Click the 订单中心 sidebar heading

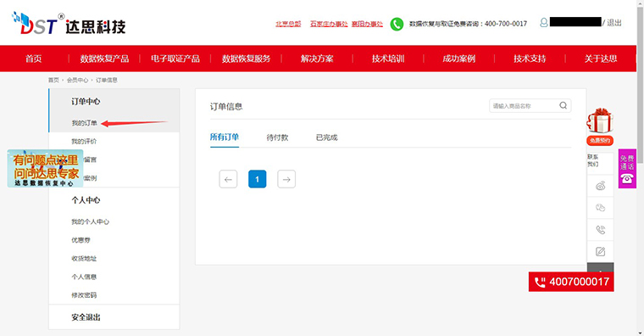pyautogui.click(x=86, y=101)
